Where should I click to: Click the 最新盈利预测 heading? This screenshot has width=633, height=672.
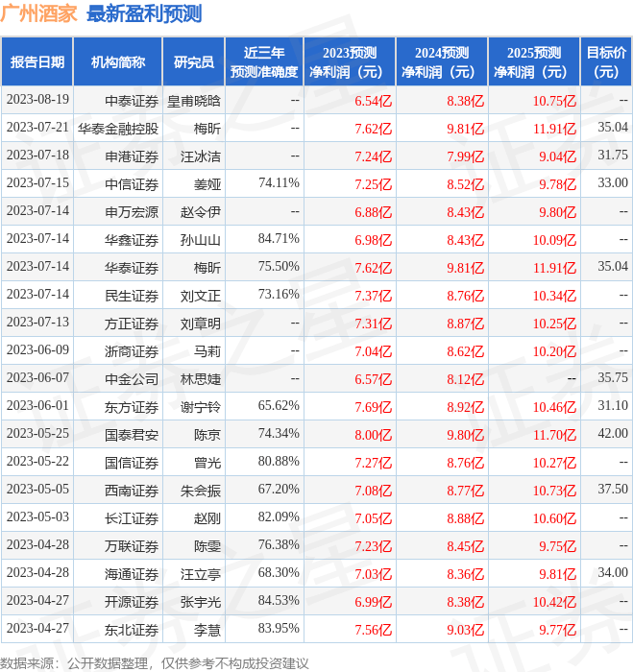144,14
